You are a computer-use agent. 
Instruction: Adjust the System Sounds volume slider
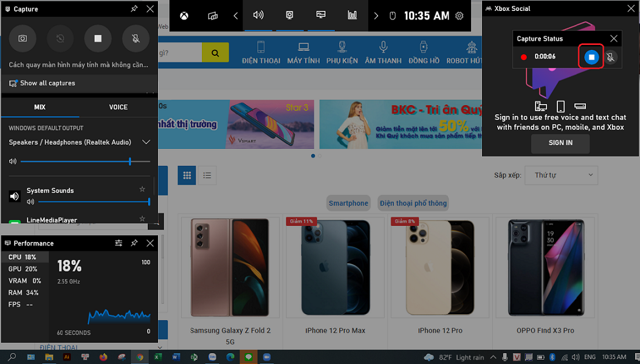pyautogui.click(x=94, y=202)
